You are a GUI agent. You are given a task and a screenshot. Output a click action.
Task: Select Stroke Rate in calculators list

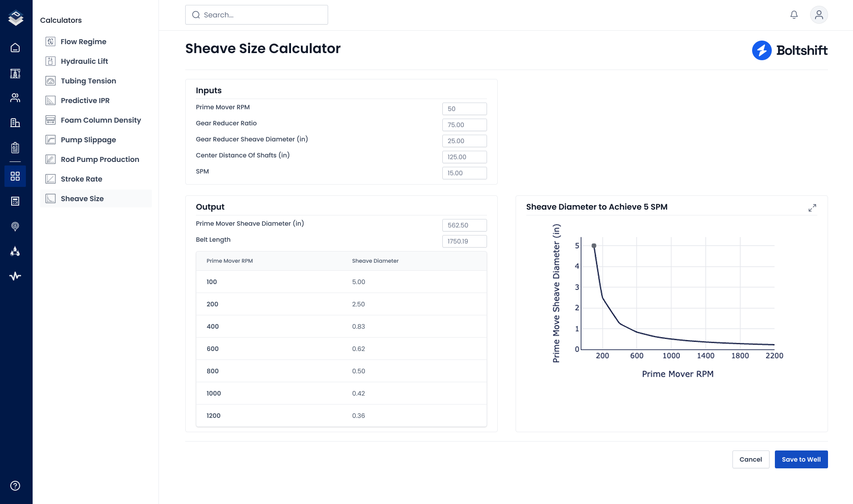tap(82, 179)
